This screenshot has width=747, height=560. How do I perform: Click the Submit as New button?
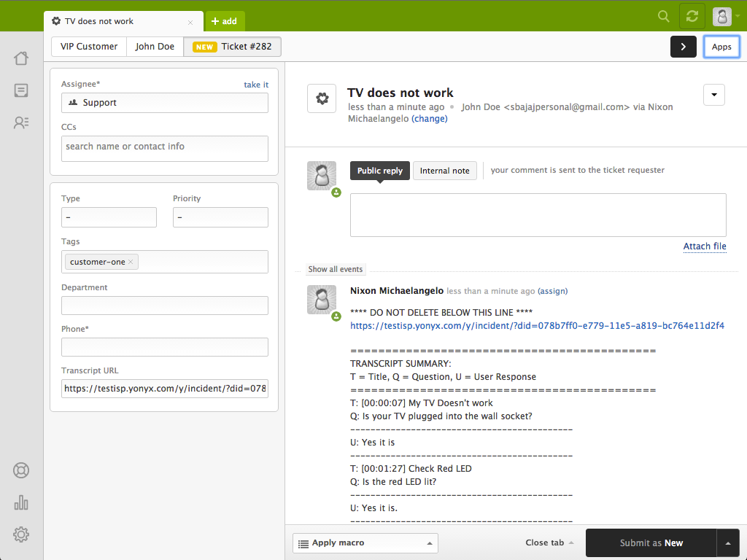(x=651, y=542)
